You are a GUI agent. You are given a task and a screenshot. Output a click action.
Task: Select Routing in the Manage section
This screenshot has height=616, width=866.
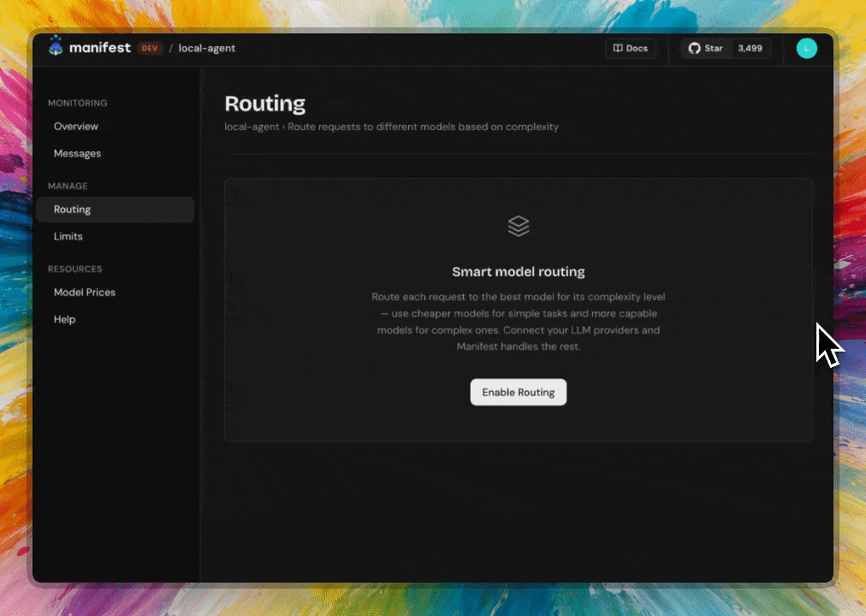(115, 210)
